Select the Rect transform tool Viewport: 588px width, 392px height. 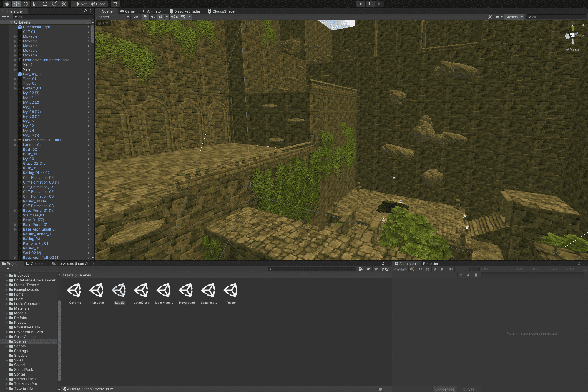[x=45, y=4]
